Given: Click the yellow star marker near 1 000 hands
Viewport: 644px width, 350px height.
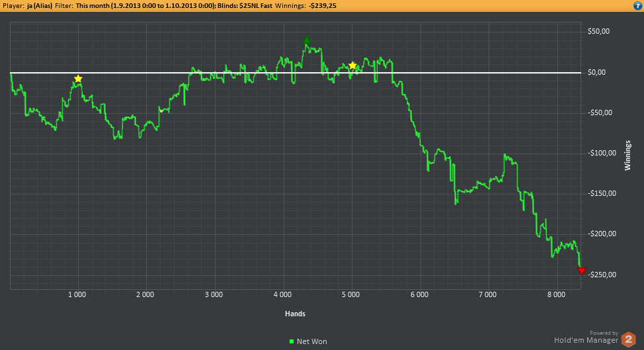Looking at the screenshot, I should pos(78,79).
